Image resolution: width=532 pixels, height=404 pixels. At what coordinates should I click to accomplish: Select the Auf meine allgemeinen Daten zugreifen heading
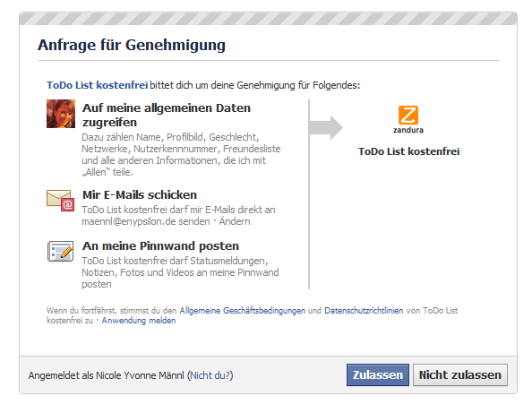pyautogui.click(x=167, y=115)
